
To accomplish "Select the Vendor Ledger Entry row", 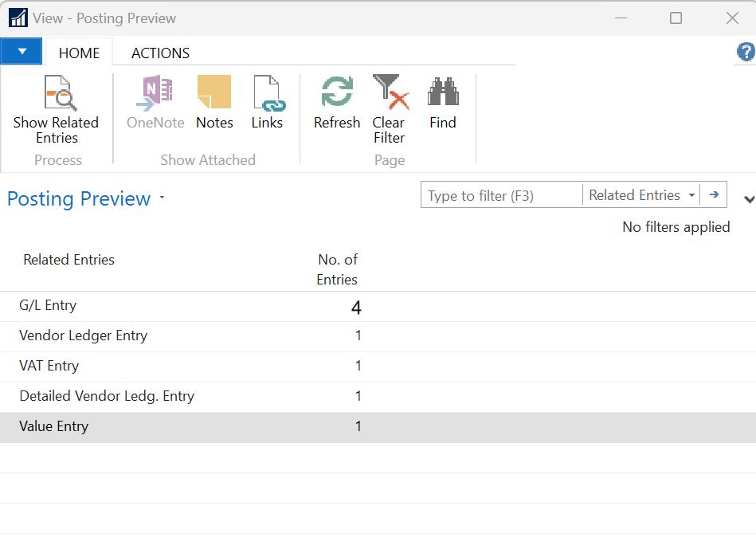I will coord(83,336).
